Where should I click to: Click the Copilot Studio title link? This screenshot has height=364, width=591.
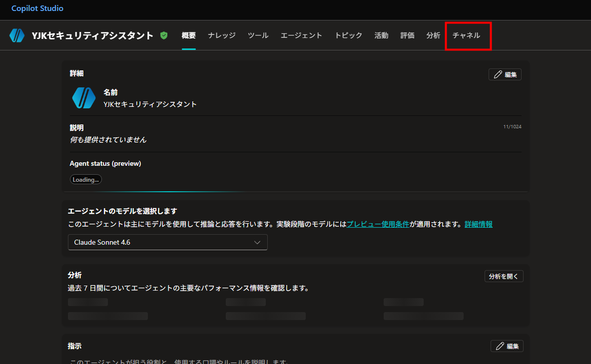click(37, 8)
